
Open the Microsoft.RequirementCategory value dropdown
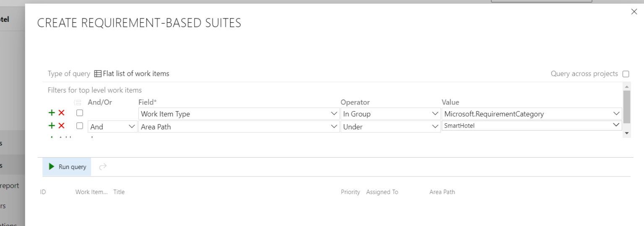tap(532, 114)
